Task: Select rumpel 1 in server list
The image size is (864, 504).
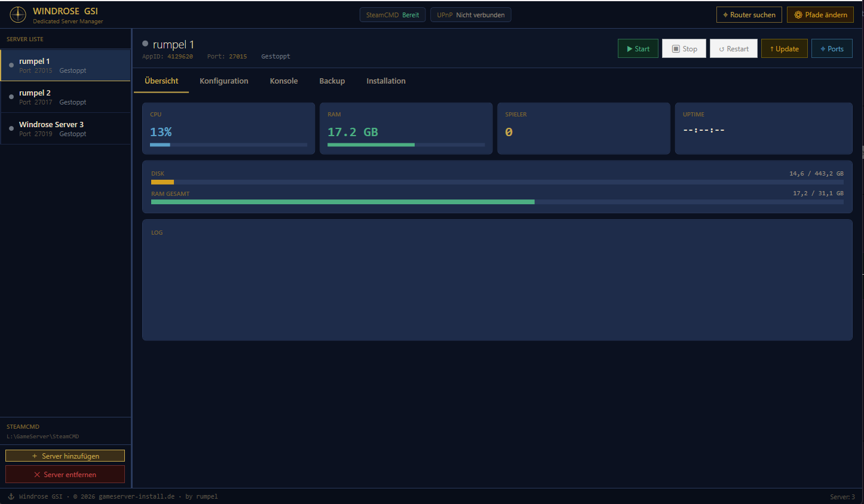Action: pos(66,65)
